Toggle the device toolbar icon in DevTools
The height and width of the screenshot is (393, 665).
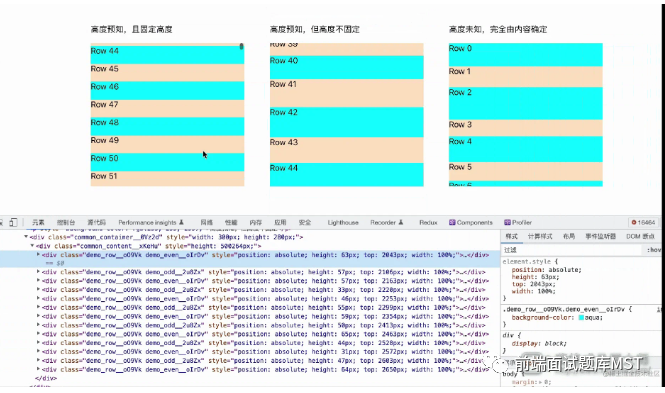(x=14, y=222)
